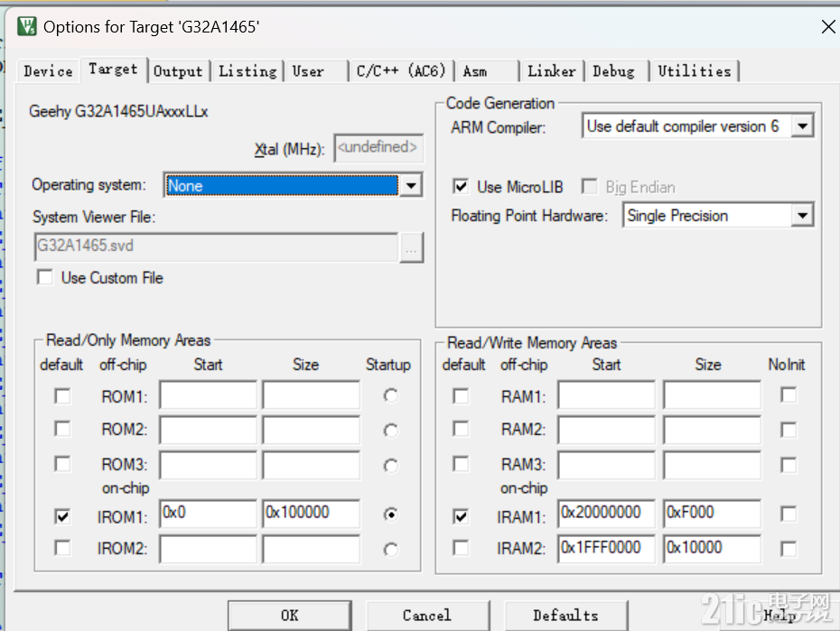This screenshot has height=631, width=840.
Task: Uncheck the IRAM1 default checkbox
Action: point(461,516)
